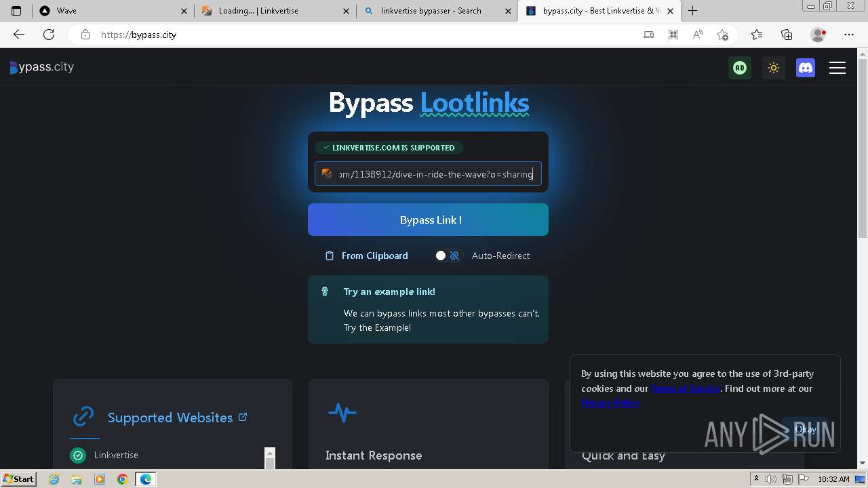Open Edge settings and more menu

[849, 35]
